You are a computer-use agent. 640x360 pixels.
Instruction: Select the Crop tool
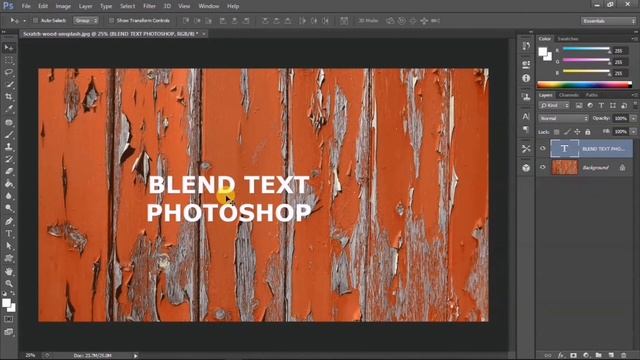point(9,97)
